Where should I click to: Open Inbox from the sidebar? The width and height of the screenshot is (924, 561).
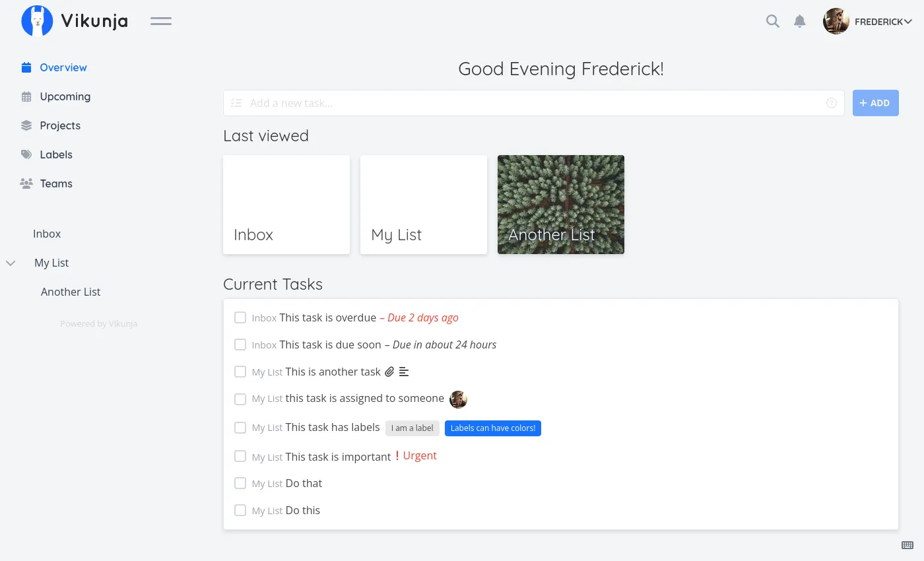[x=47, y=234]
